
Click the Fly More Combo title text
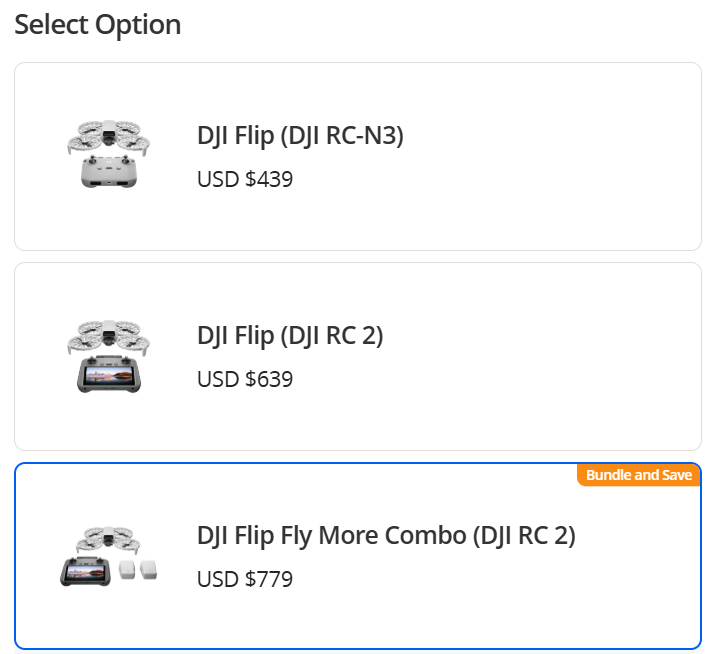pyautogui.click(x=386, y=536)
